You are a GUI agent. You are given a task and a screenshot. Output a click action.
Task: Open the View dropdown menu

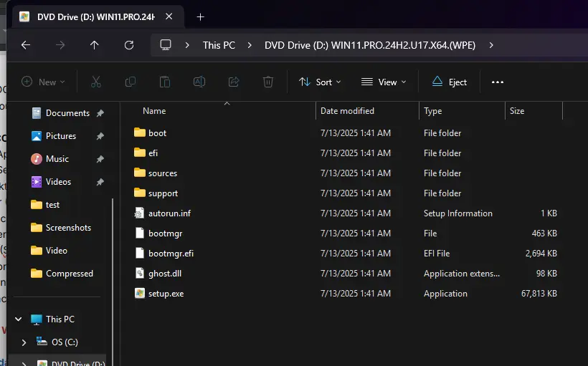coord(384,82)
